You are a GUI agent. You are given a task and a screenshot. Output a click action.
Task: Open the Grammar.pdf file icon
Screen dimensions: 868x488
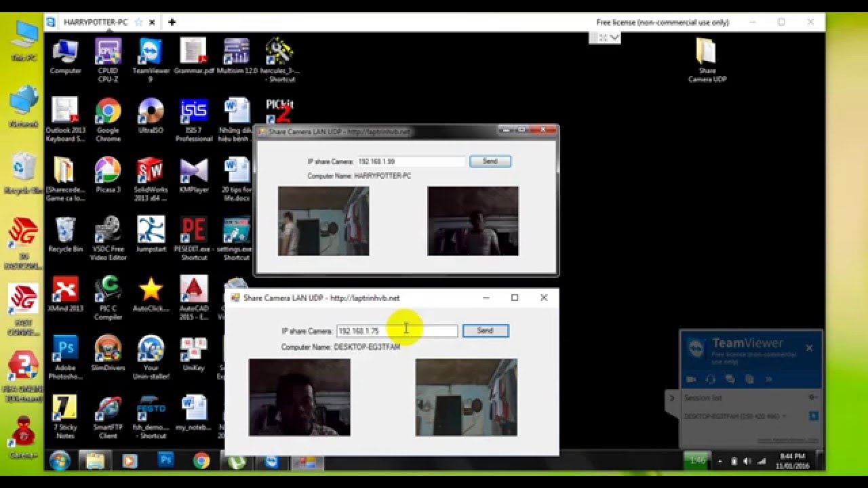coord(193,56)
